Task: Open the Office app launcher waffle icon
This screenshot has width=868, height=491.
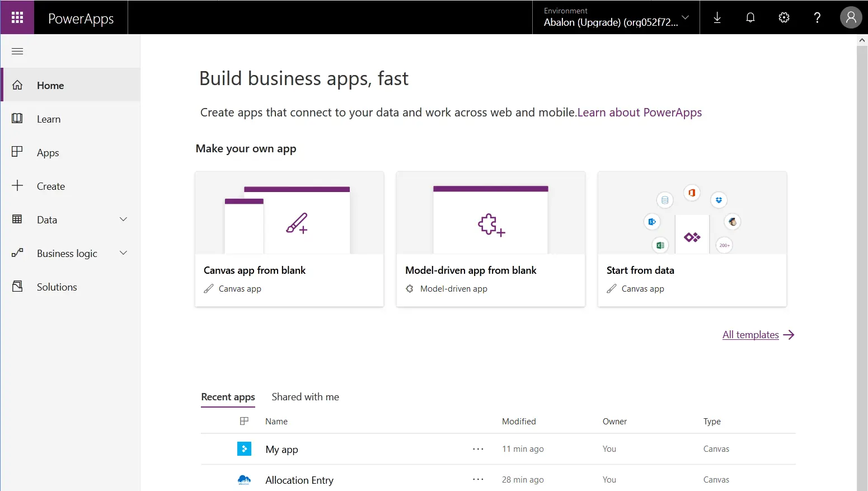Action: 17,17
